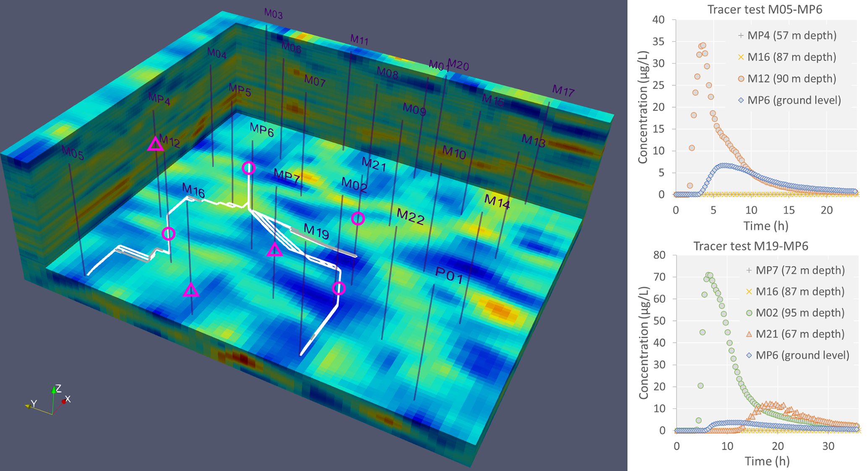Click the peak of the green M02 curve
The width and height of the screenshot is (868, 471).
point(709,276)
